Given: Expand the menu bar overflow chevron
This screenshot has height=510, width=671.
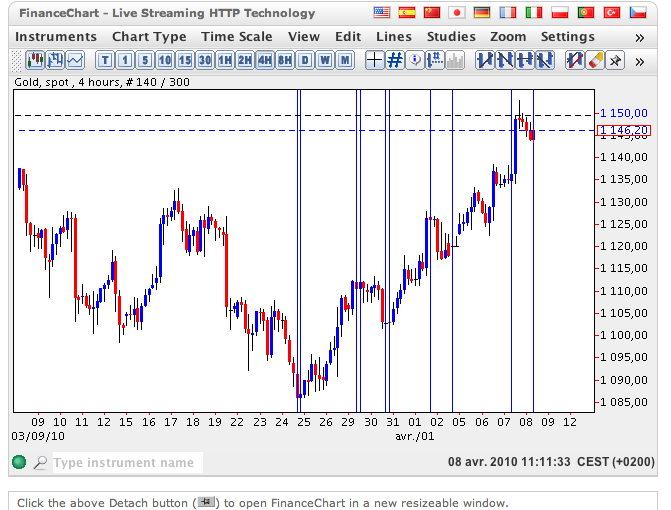Looking at the screenshot, I should [x=640, y=37].
